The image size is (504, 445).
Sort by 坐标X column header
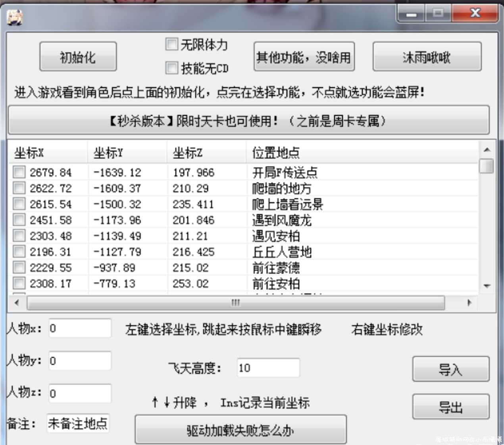(48, 152)
